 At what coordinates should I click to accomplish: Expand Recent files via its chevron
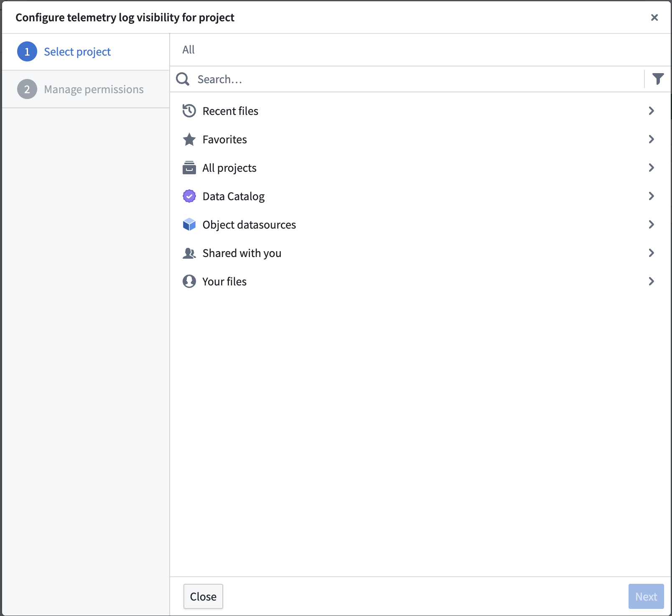(x=651, y=111)
